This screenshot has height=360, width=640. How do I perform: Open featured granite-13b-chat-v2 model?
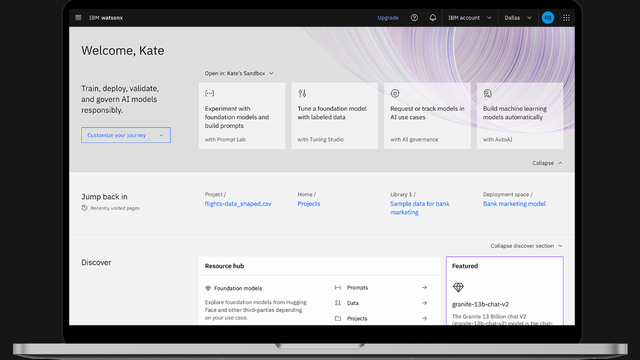(x=480, y=304)
